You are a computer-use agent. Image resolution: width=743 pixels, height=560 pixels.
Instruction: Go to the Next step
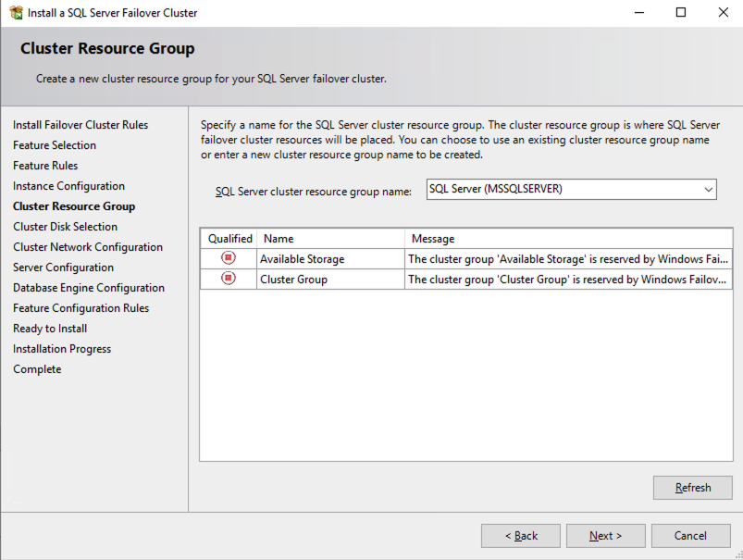(x=605, y=536)
